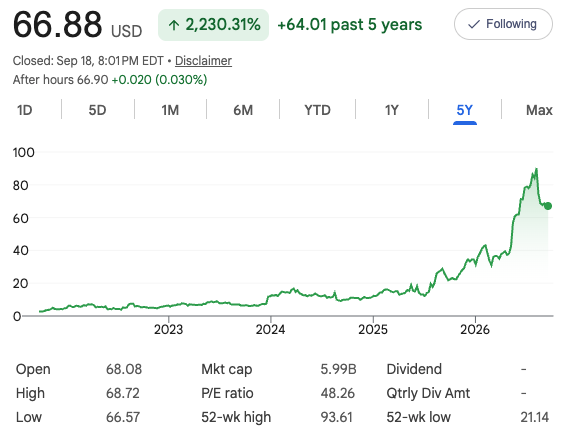
Task: Select the active 5Y range tab
Action: (x=465, y=110)
